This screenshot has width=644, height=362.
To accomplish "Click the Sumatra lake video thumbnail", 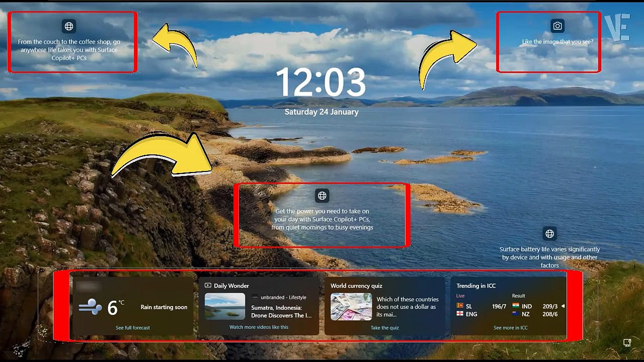I will (x=225, y=307).
